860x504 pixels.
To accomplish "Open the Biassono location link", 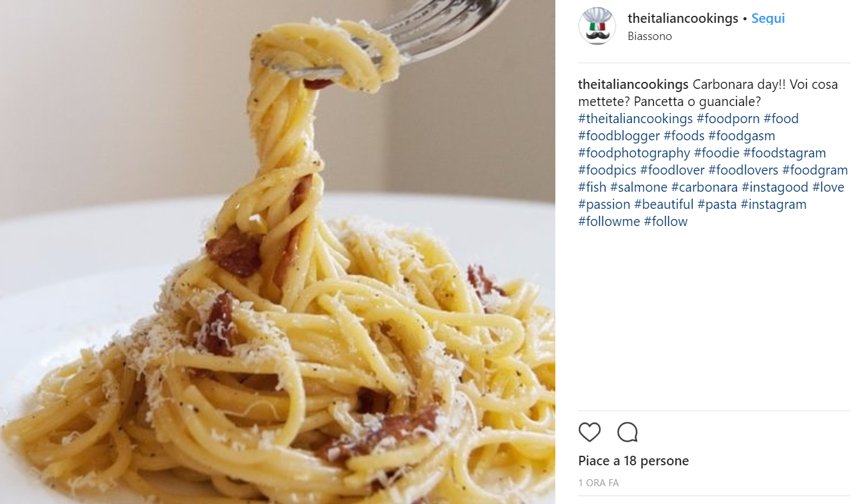I will (x=650, y=36).
